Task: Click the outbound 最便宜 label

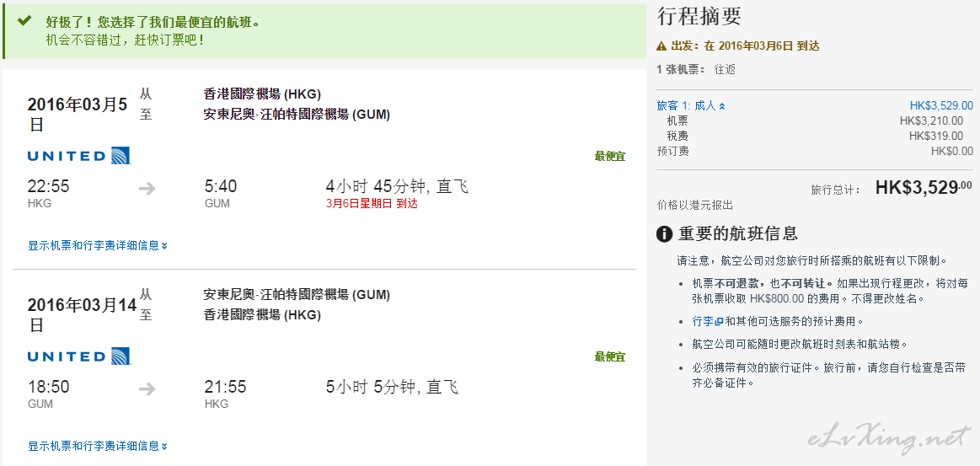Action: [x=610, y=156]
